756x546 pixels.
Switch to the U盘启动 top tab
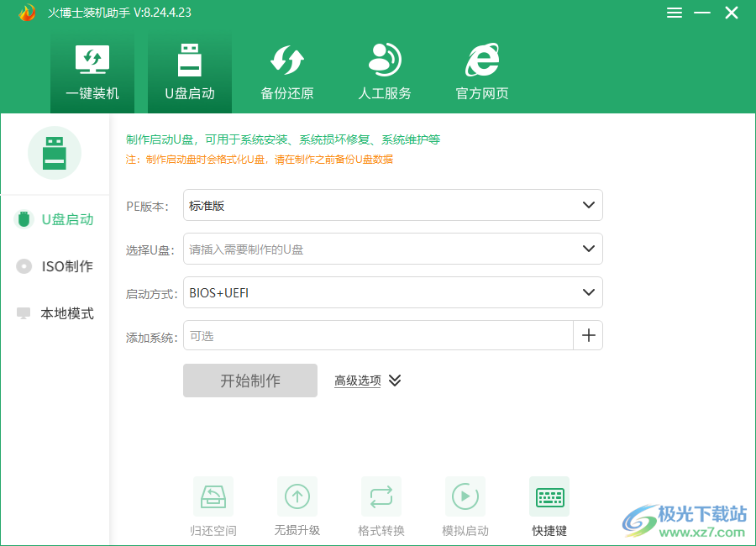(x=190, y=72)
